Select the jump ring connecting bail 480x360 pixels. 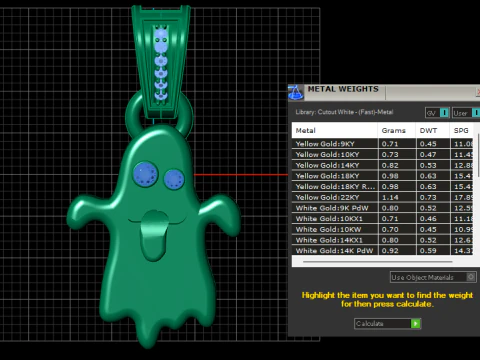point(133,115)
